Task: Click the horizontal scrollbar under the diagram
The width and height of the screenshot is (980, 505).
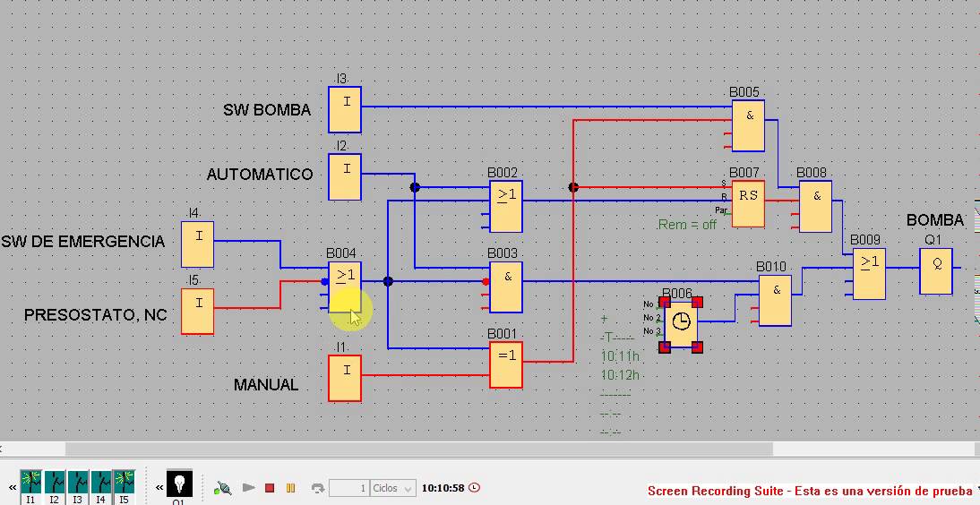Action: tap(418, 449)
